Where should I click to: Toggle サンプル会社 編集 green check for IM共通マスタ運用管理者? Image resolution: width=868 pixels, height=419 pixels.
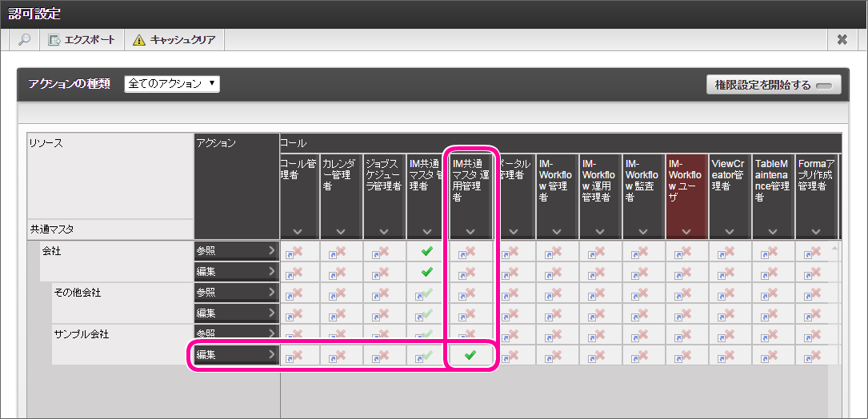click(470, 355)
